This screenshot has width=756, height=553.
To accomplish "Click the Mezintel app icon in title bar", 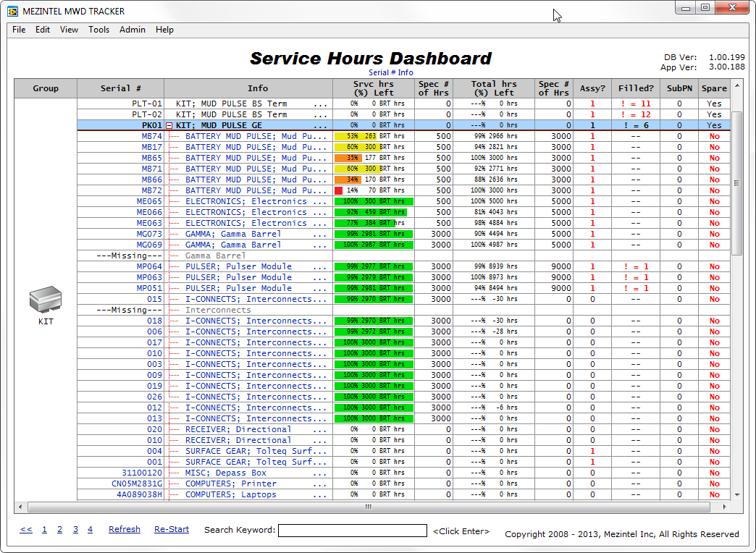I will [x=12, y=11].
